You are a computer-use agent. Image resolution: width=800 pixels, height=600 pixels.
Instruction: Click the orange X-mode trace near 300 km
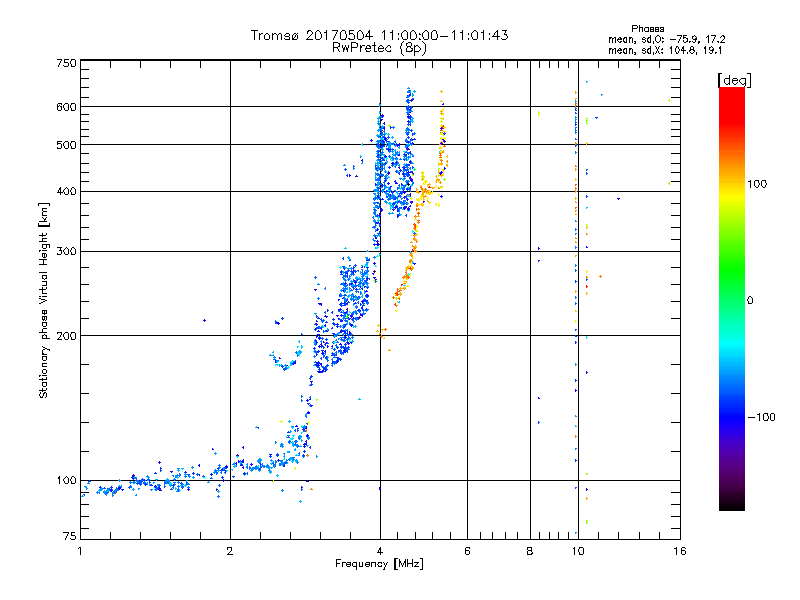(x=412, y=251)
